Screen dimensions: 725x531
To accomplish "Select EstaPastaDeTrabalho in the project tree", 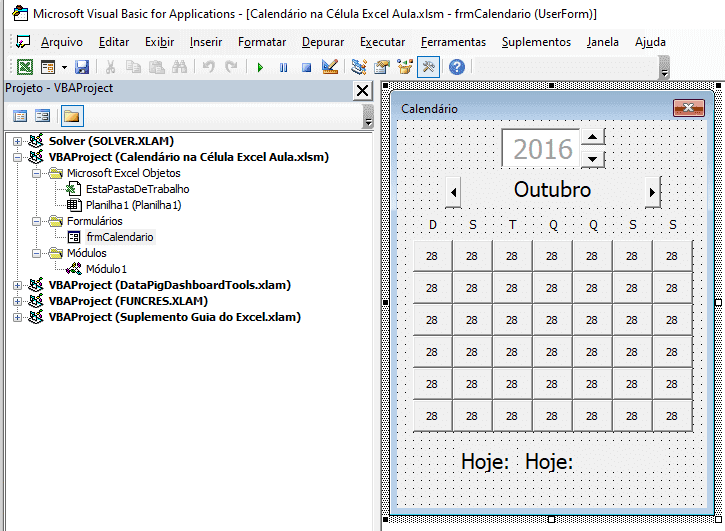I will (137, 189).
